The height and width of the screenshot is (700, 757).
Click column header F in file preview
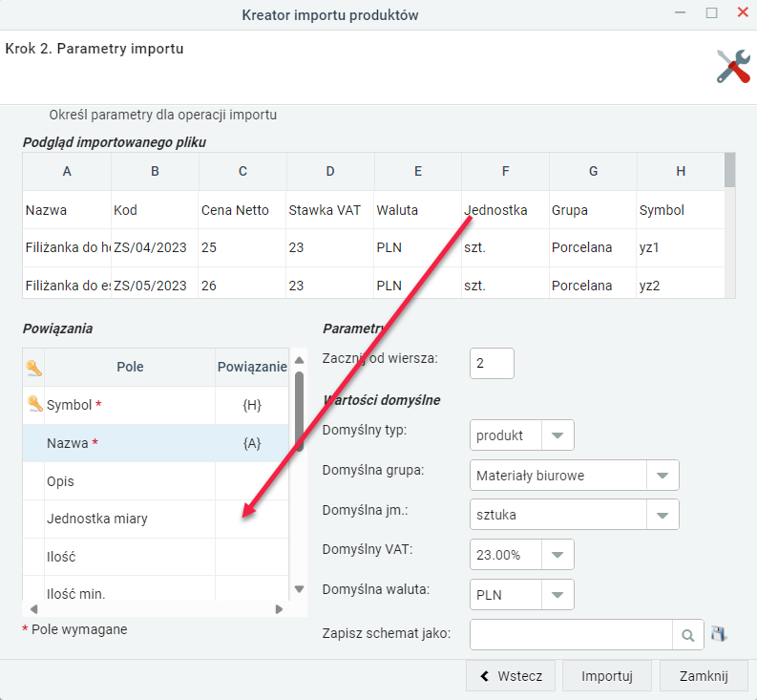click(506, 171)
